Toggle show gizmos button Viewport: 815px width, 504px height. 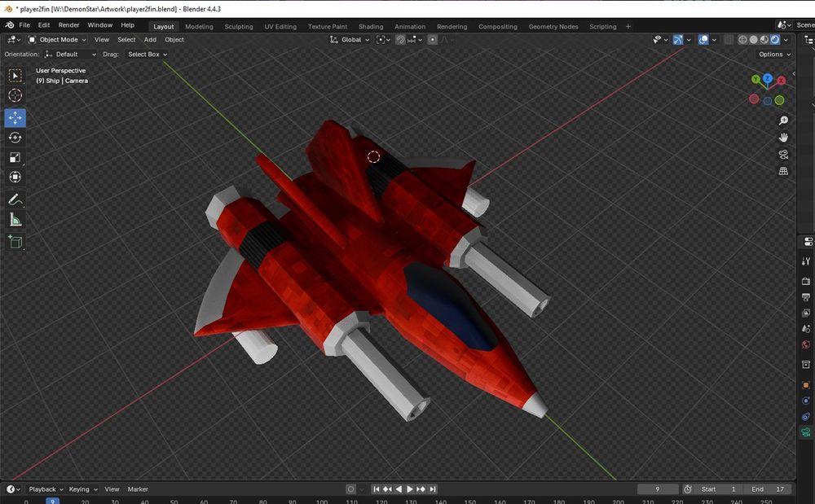(678, 39)
